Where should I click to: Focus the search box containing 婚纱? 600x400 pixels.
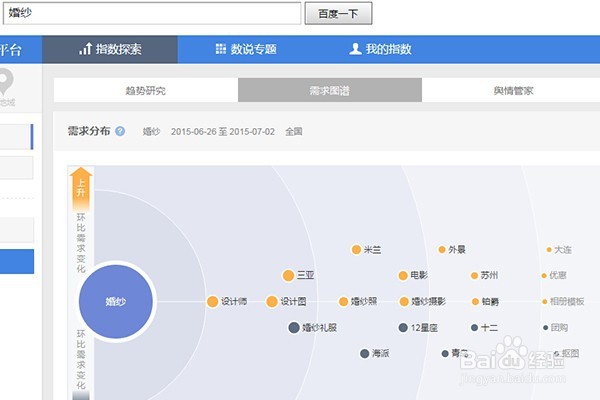point(152,13)
